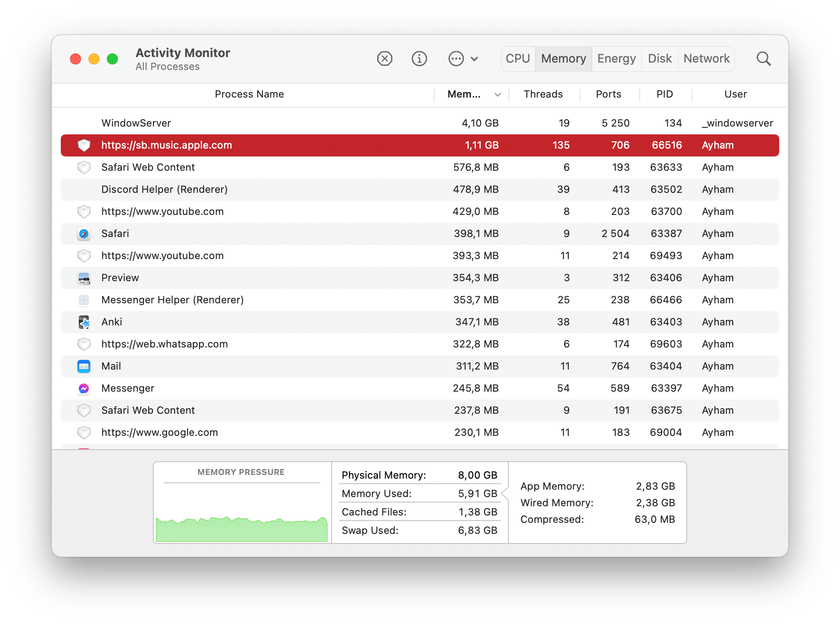
Task: Click shield icon of Safari Web Content 237,8 MB
Action: click(84, 411)
